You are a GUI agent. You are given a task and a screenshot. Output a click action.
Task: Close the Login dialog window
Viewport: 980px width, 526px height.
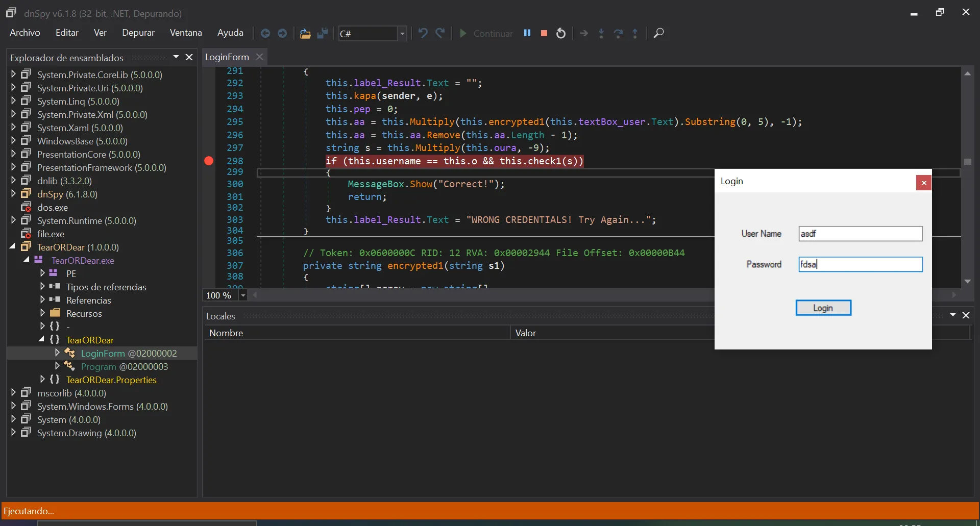[923, 183]
